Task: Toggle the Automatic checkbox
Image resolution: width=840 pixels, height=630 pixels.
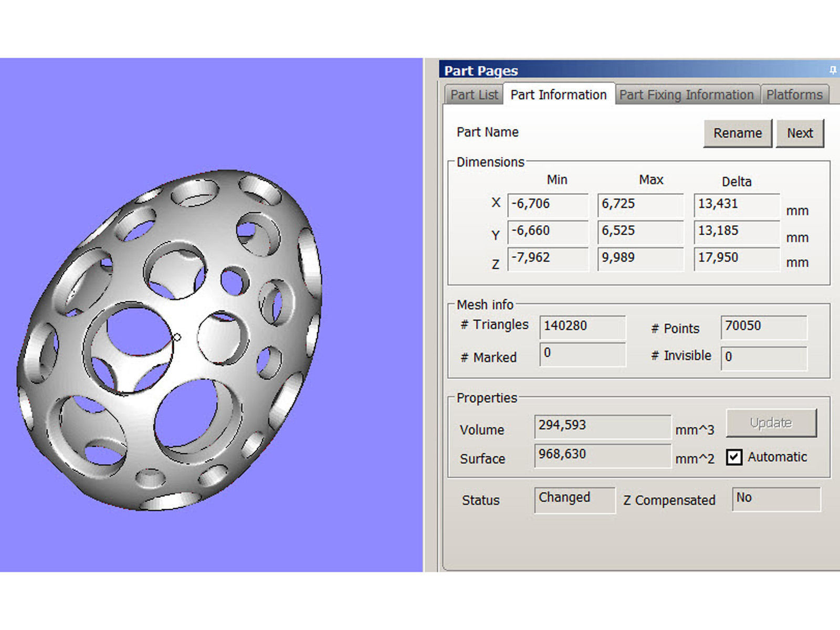Action: 734,457
